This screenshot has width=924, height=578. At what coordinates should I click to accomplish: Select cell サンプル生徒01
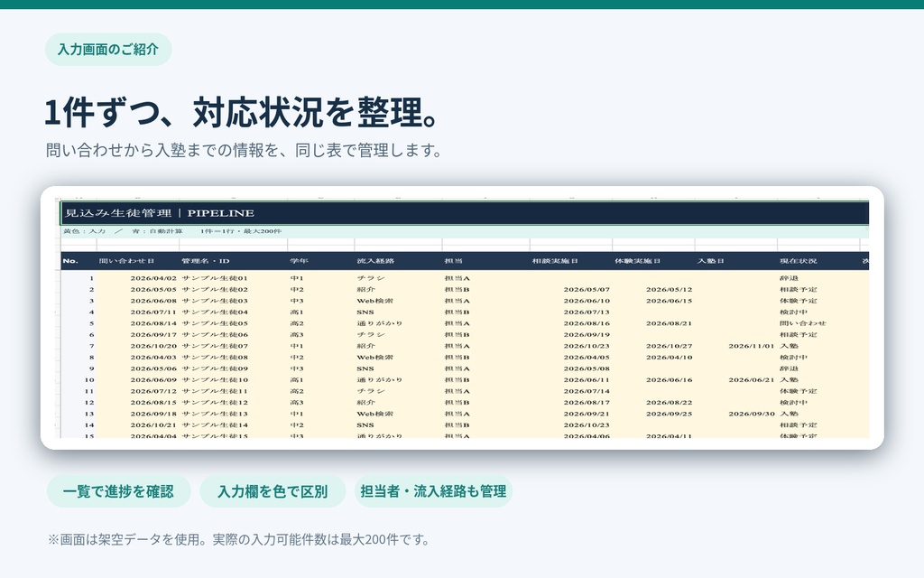coord(215,278)
